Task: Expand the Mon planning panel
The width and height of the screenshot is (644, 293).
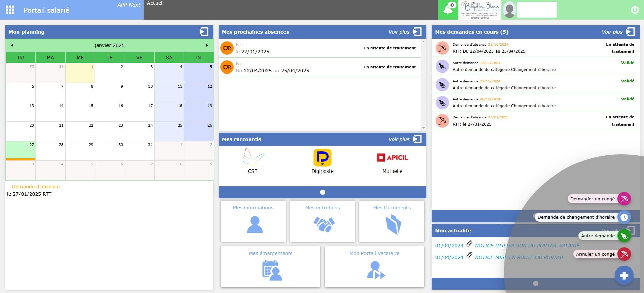Action: coord(204,32)
